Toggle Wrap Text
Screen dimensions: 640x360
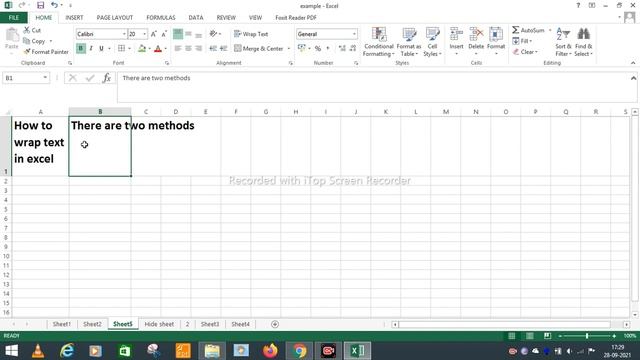pyautogui.click(x=251, y=34)
